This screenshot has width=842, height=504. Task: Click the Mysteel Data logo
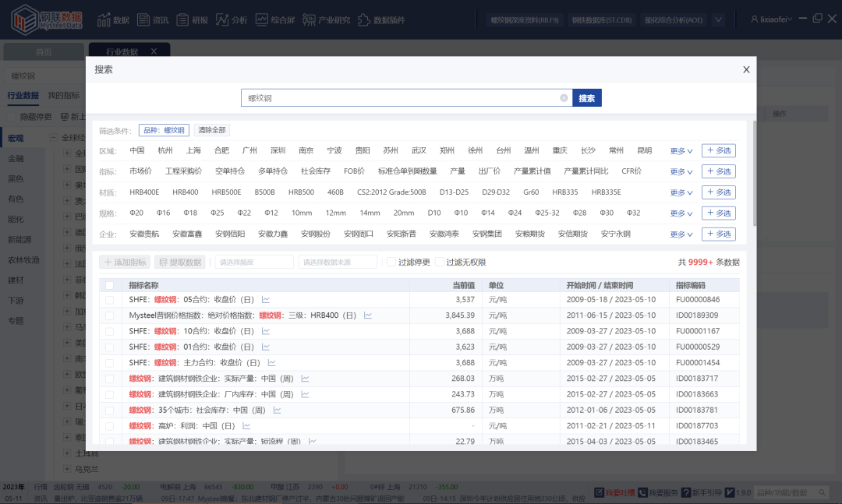46,19
